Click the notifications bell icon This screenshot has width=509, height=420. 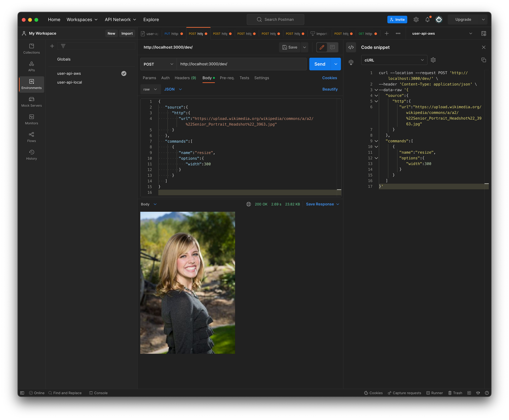tap(428, 20)
